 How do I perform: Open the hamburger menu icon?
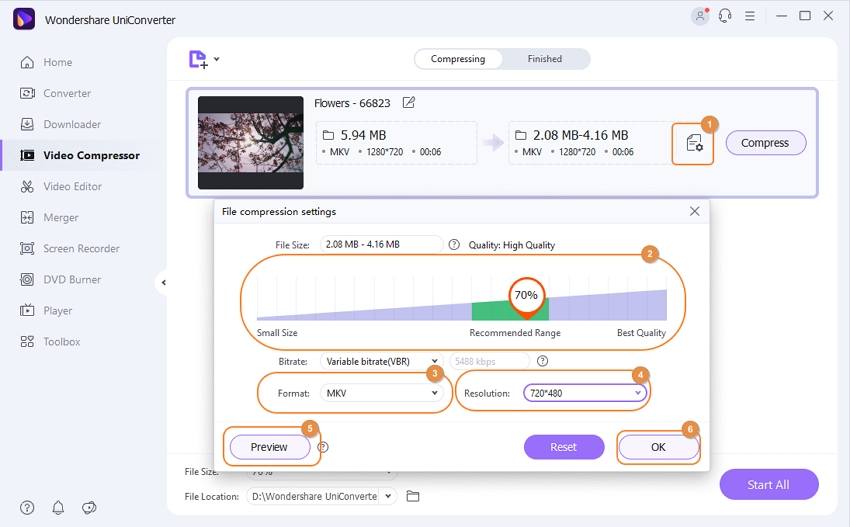750,16
